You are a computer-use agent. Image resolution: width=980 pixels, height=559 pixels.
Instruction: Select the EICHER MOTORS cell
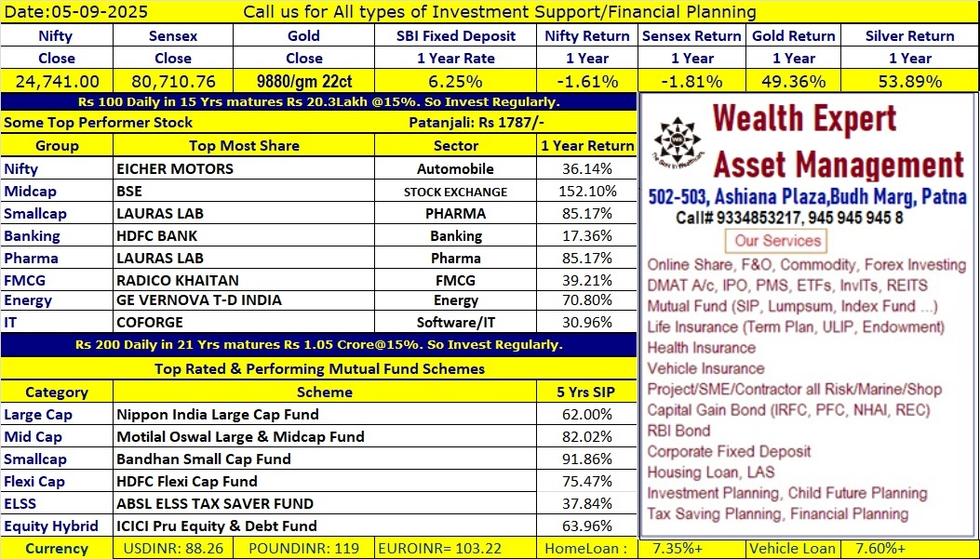[244, 168]
